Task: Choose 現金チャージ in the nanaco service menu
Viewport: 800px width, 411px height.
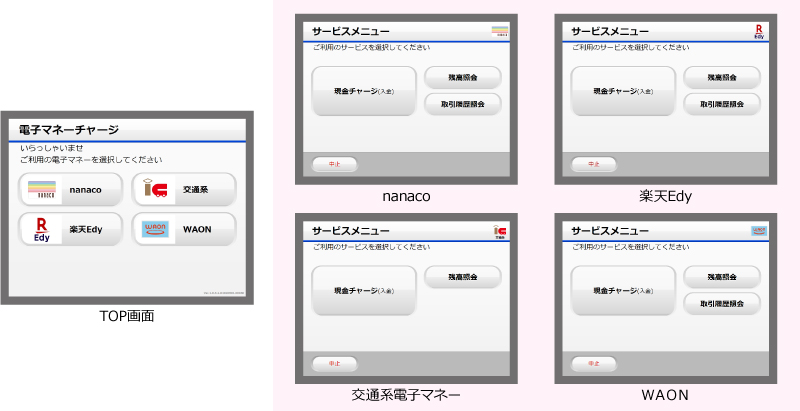Action: [x=364, y=91]
